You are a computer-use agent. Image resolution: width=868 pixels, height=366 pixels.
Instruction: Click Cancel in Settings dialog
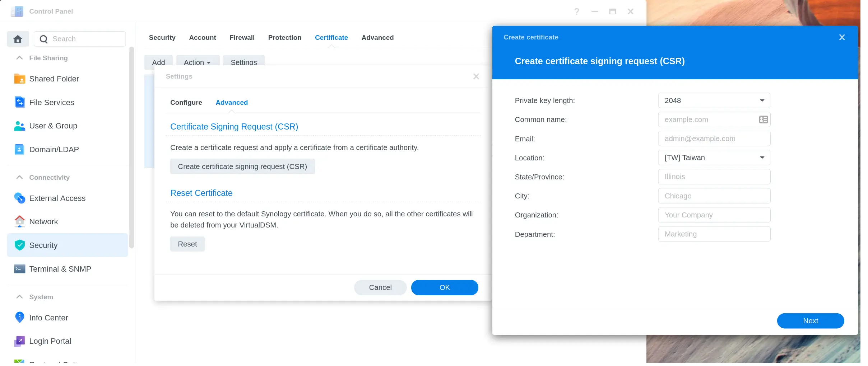click(380, 287)
